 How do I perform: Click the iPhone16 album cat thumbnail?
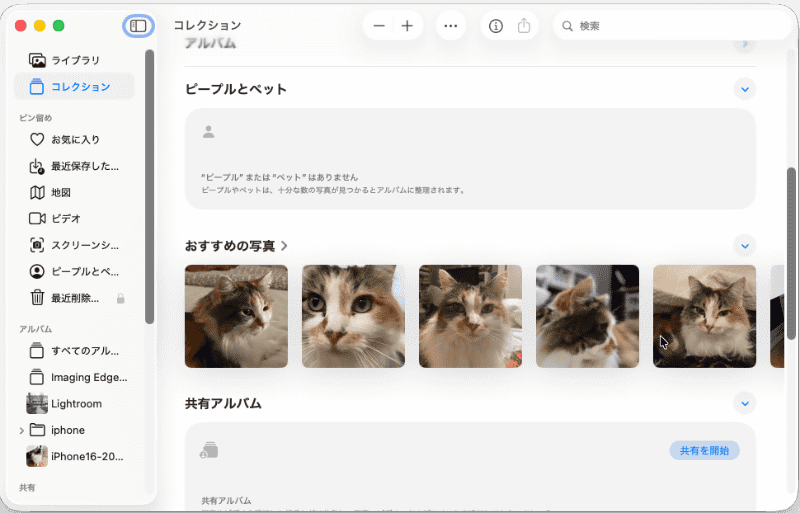point(37,456)
